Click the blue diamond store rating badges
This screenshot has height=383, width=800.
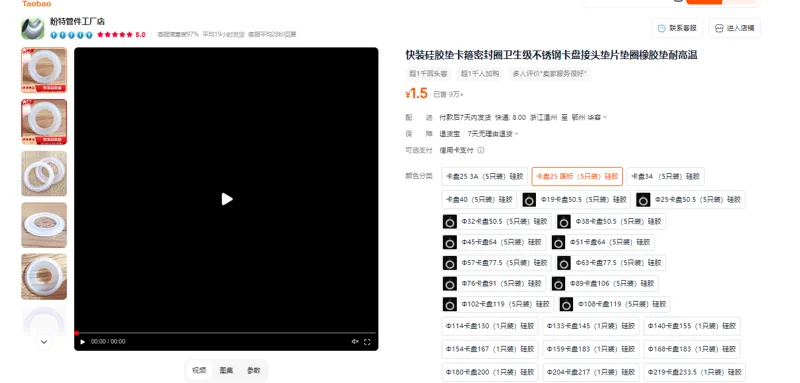pos(71,35)
